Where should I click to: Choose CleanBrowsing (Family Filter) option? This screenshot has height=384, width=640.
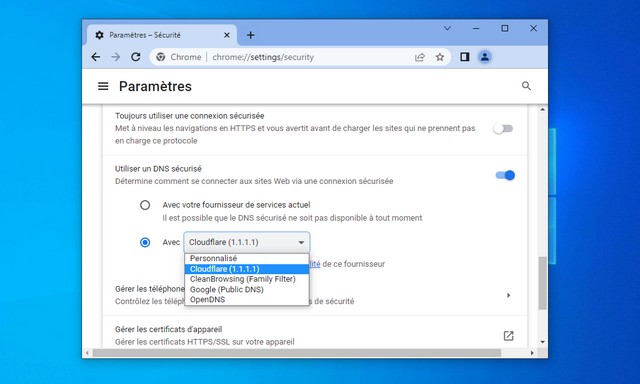click(247, 279)
